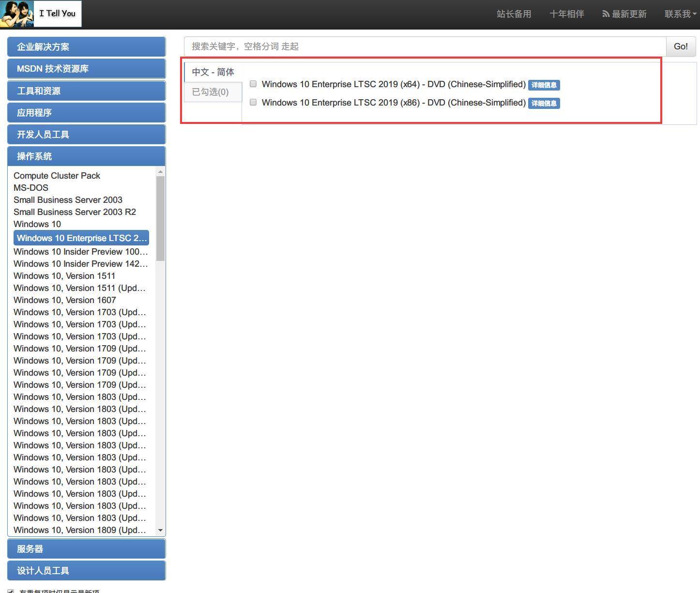Expand the MSDN 技术资源库 section
Screen dimensions: 700x593
tap(86, 69)
